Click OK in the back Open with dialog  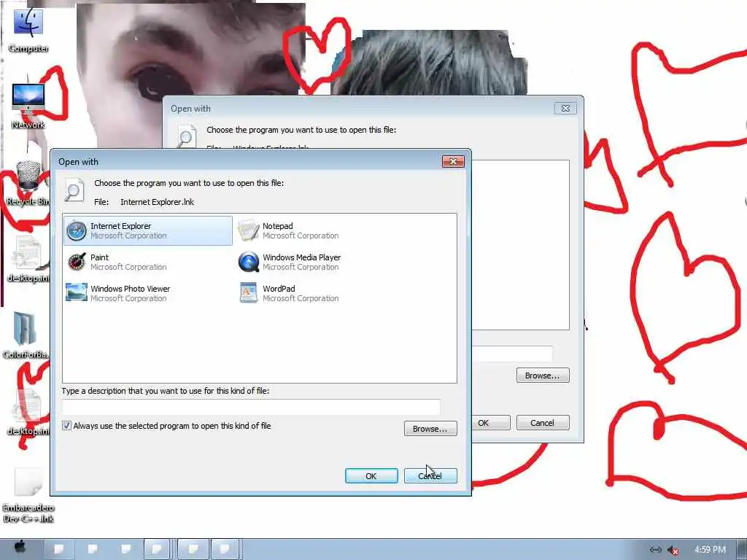click(x=491, y=423)
